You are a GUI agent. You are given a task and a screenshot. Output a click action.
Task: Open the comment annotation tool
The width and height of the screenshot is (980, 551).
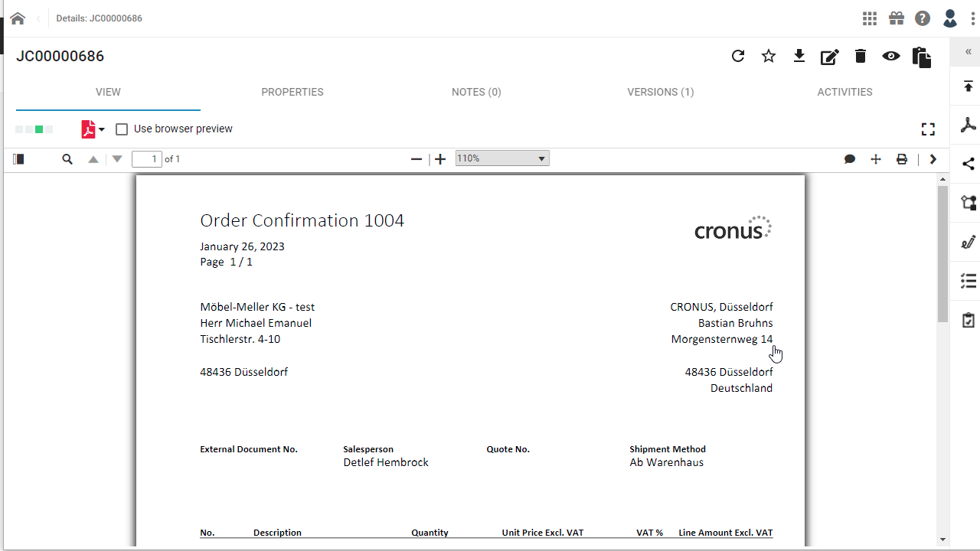coord(850,159)
